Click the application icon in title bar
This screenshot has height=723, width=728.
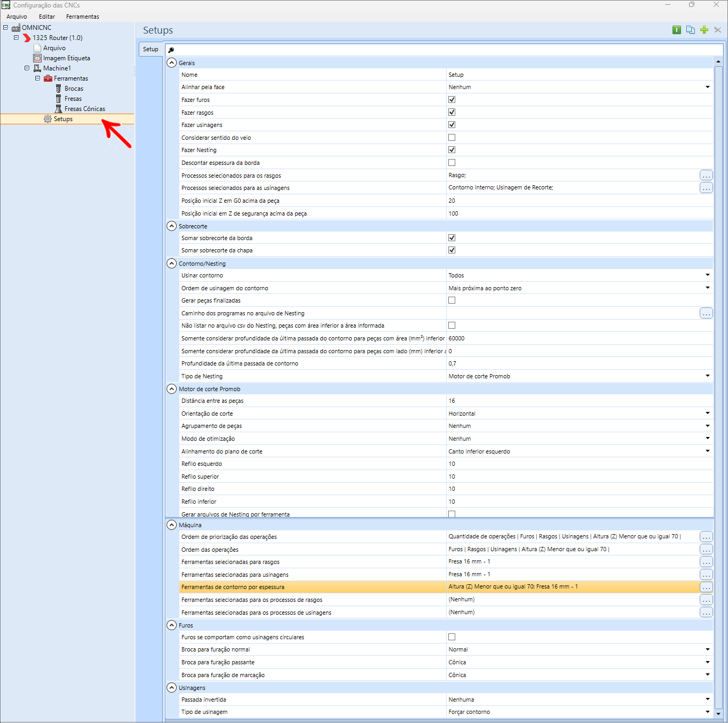pyautogui.click(x=6, y=5)
